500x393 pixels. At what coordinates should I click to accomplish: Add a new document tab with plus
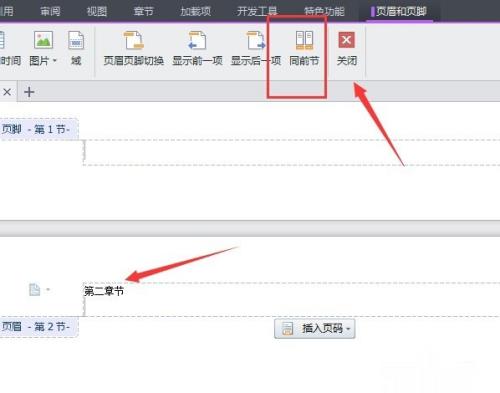pos(29,92)
